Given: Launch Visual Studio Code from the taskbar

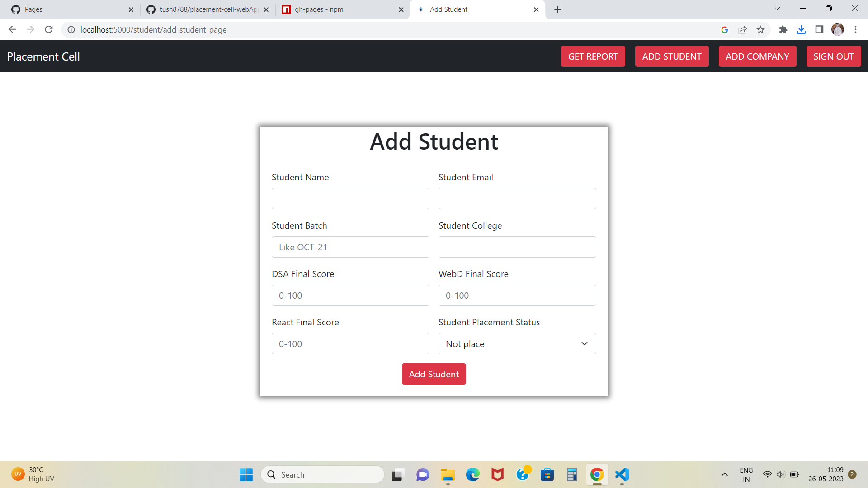Looking at the screenshot, I should 622,475.
